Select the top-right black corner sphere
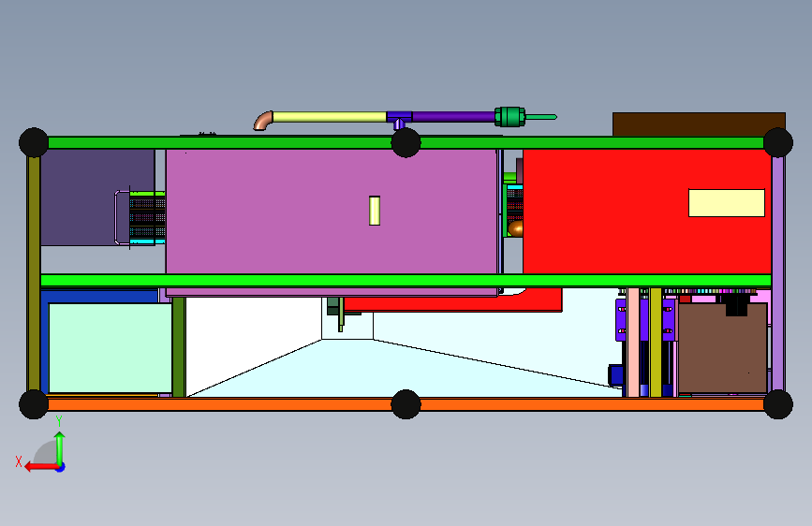Screen dimensions: 812x526 coord(778,142)
